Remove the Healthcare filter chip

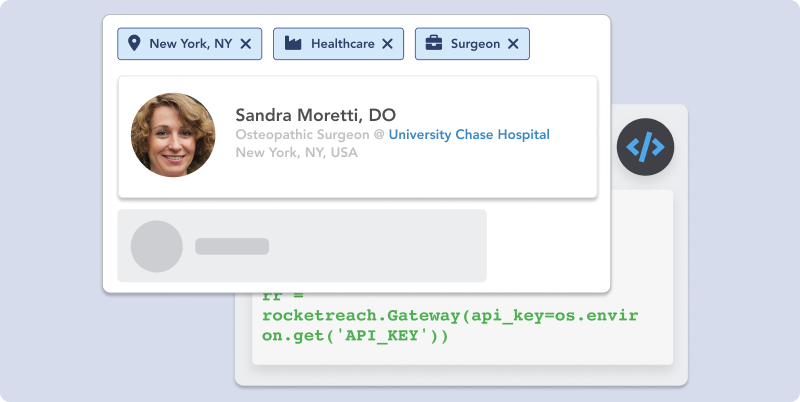(x=387, y=44)
